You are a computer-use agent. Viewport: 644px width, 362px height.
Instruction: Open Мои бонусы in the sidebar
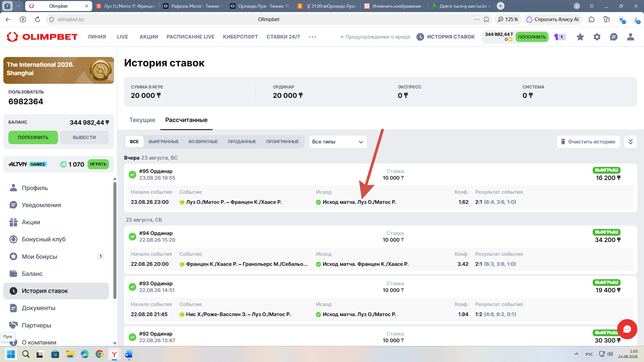click(x=56, y=256)
